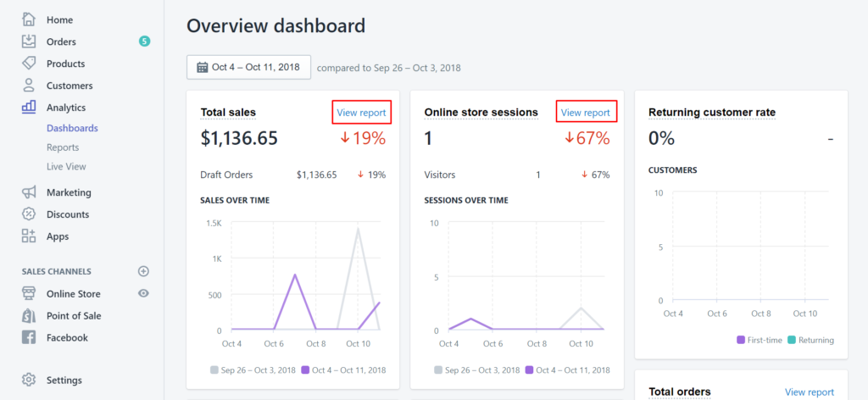Click the Products tag icon
868x400 pixels.
click(29, 63)
